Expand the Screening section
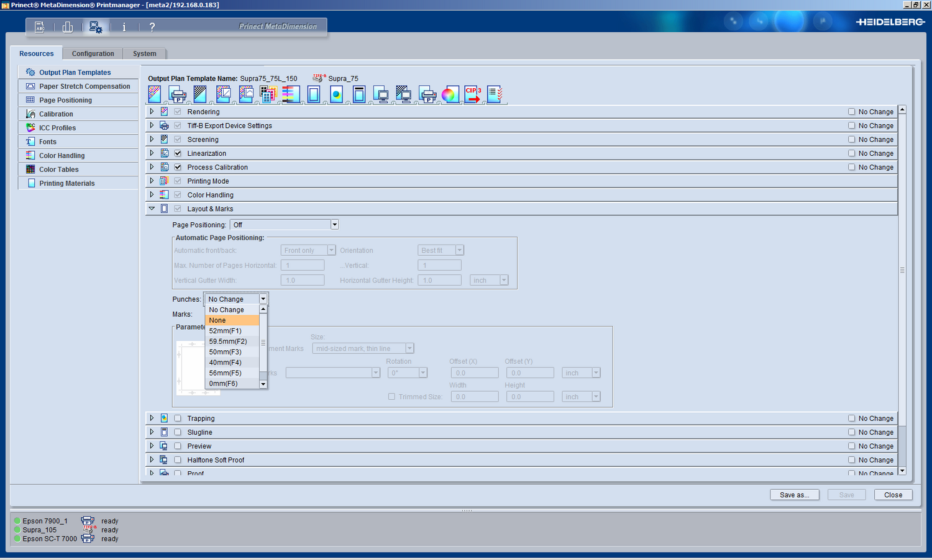 pos(152,139)
